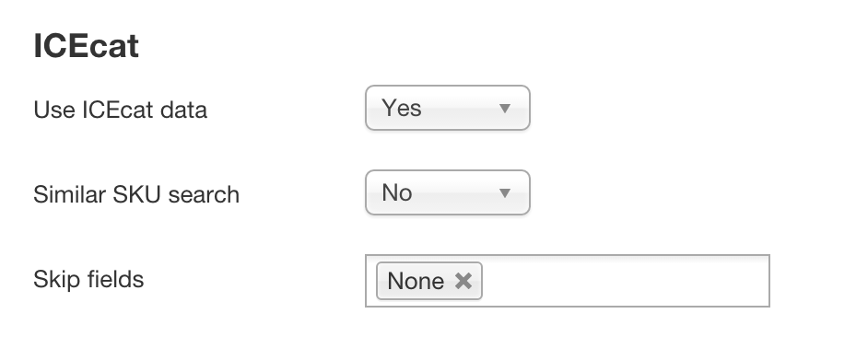Click the word None inside the tag chip
Image resolution: width=868 pixels, height=360 pixels.
pyautogui.click(x=416, y=281)
